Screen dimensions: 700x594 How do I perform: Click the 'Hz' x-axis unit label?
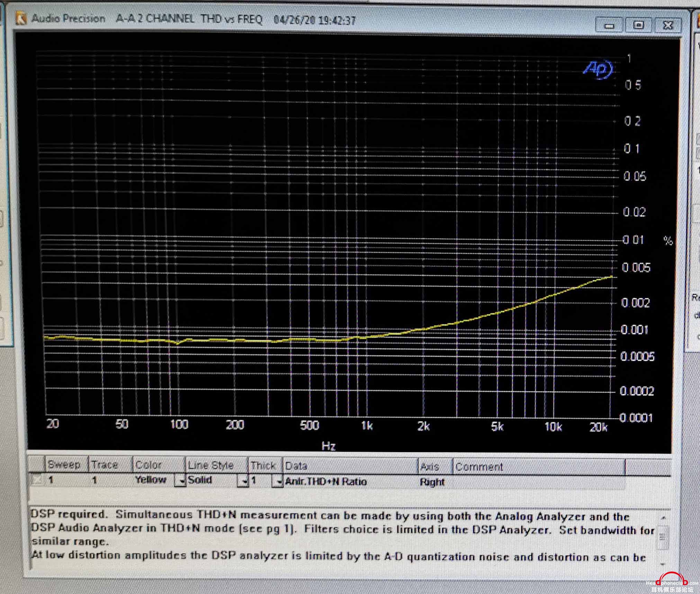(328, 446)
